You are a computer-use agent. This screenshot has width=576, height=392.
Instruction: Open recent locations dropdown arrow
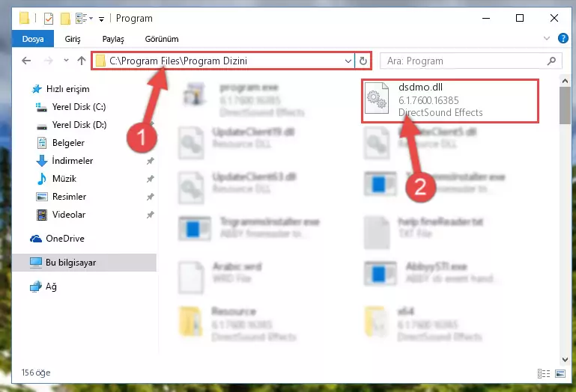66,60
